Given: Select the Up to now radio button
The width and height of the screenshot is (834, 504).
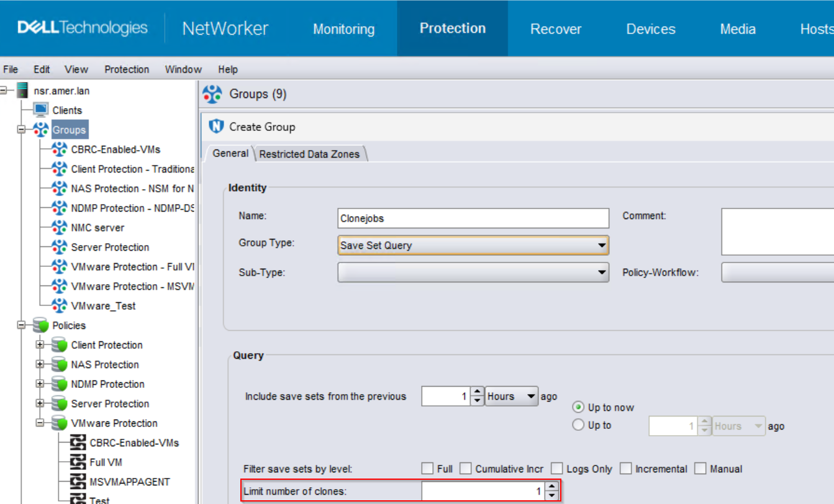Looking at the screenshot, I should pos(578,407).
